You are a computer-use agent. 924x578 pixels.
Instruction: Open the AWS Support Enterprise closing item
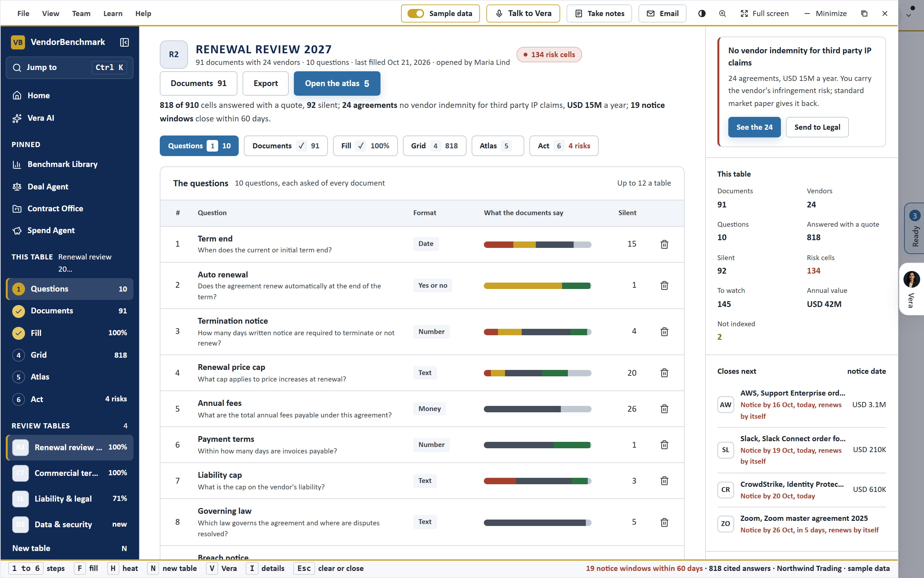[801, 405]
